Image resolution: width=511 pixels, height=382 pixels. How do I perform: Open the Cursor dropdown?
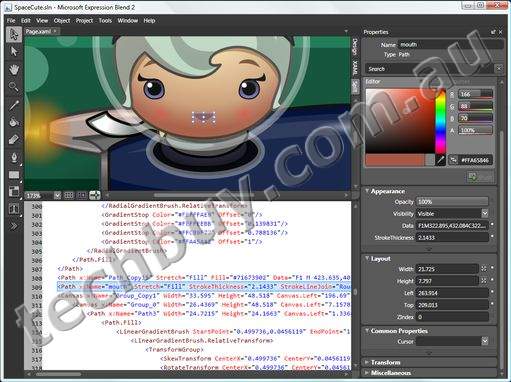coord(485,341)
